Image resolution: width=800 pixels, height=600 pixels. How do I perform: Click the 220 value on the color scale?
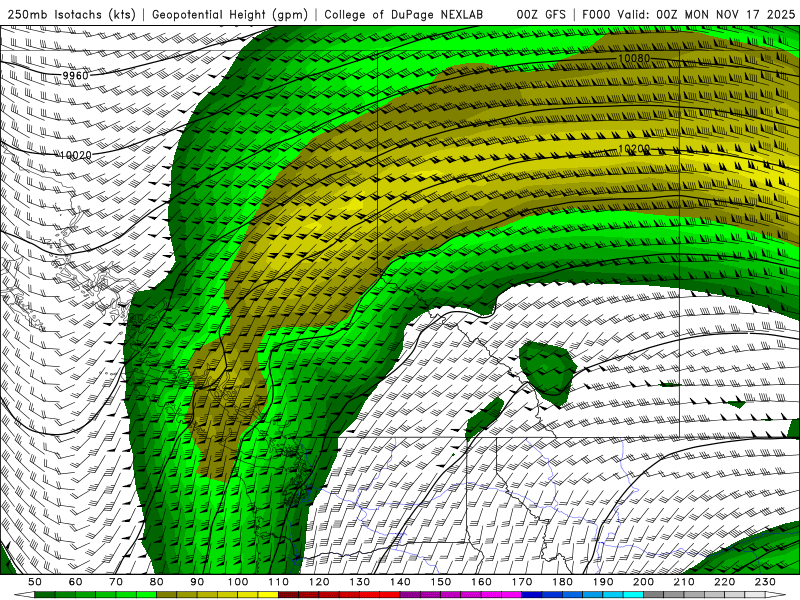(x=725, y=582)
